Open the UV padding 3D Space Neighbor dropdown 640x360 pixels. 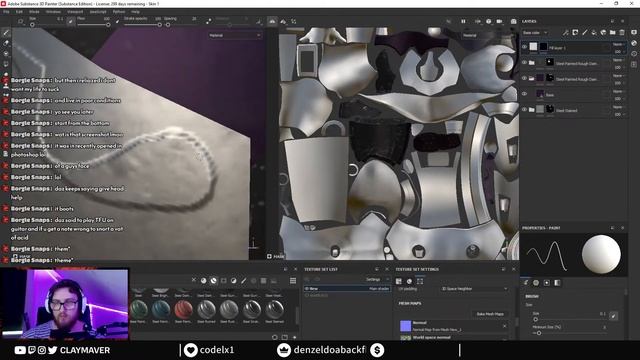pyautogui.click(x=474, y=289)
